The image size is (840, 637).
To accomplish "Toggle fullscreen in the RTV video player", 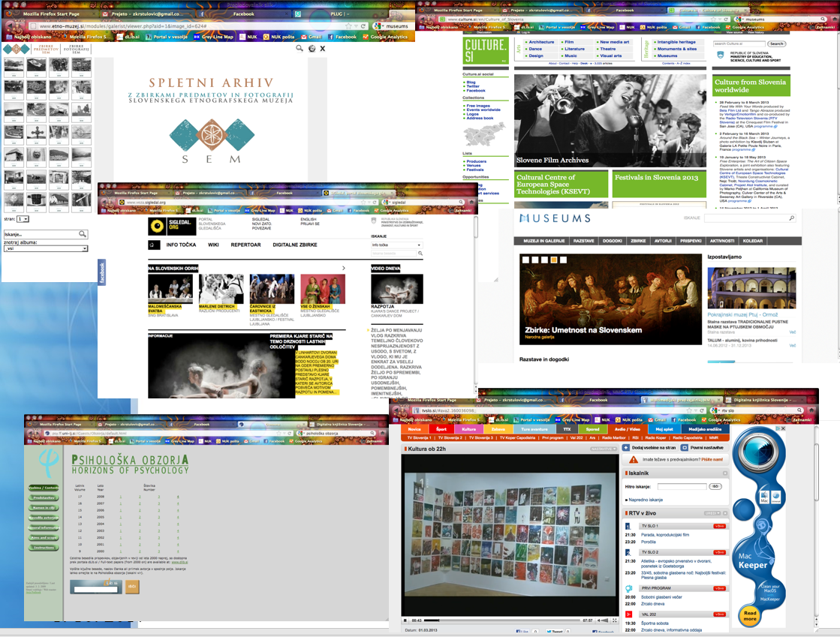I will pyautogui.click(x=614, y=620).
